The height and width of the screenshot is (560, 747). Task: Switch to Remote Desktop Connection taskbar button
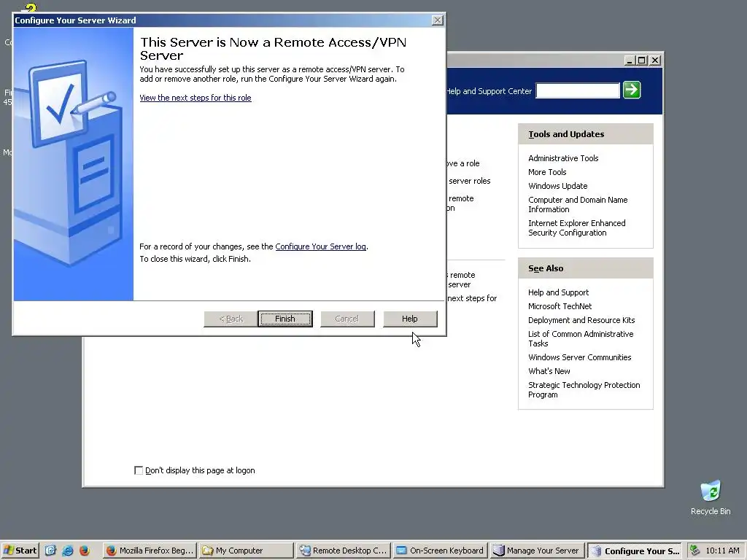(343, 551)
